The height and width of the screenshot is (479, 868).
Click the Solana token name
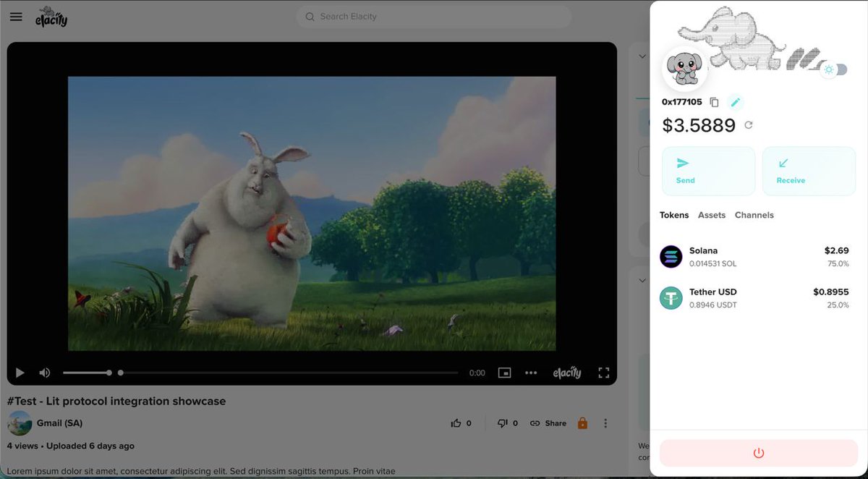[704, 251]
